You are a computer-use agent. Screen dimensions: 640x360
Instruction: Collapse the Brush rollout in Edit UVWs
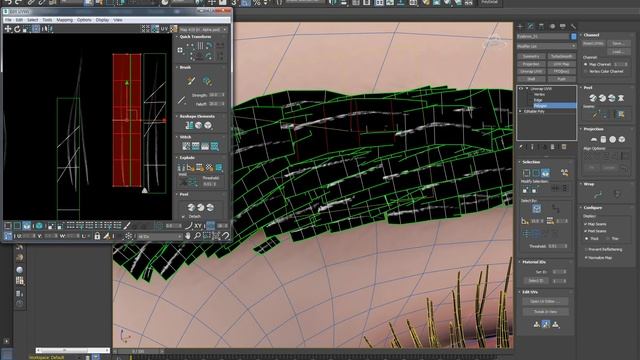pyautogui.click(x=177, y=67)
